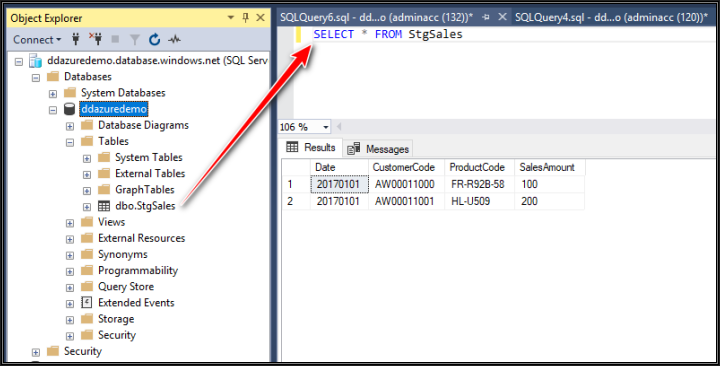Expand System Tables folder
The image size is (720, 366).
87,158
